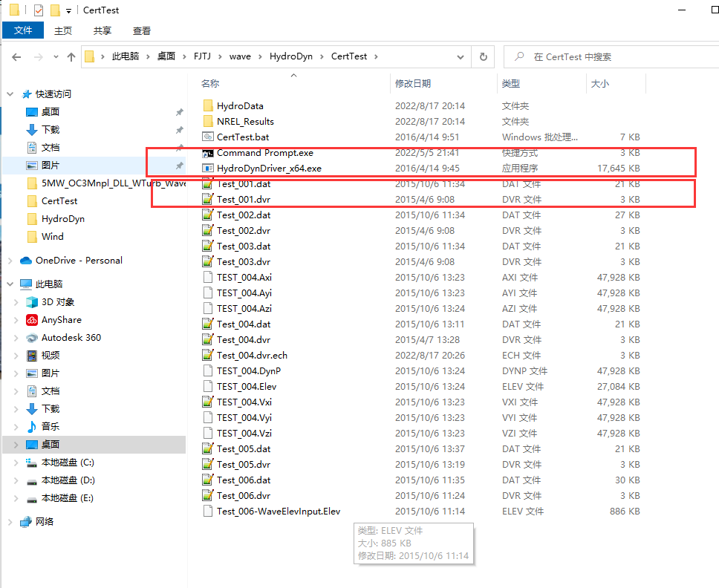Viewport: 719px width, 588px height.
Task: Select 桌面 under quick access
Action: pos(50,112)
